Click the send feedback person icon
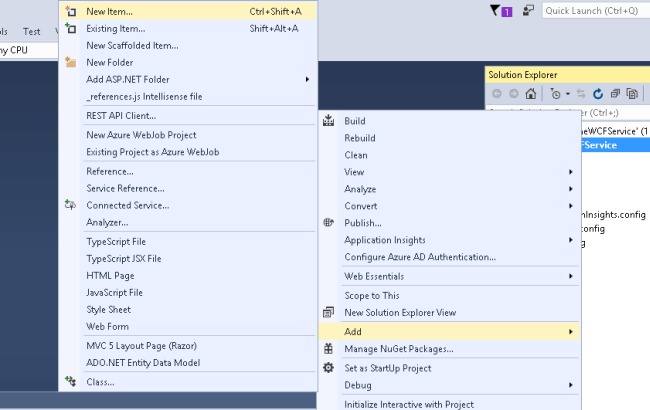 point(528,10)
